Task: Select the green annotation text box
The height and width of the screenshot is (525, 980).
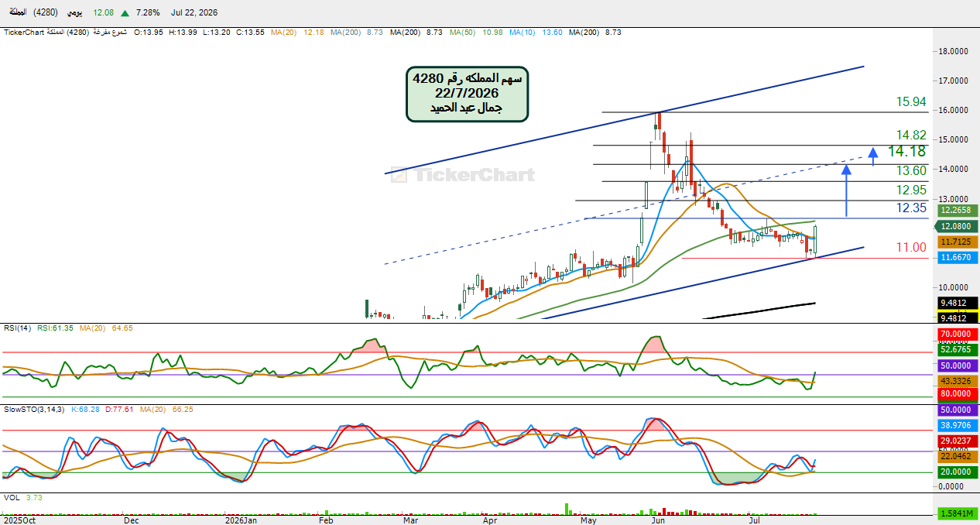Action: click(468, 94)
